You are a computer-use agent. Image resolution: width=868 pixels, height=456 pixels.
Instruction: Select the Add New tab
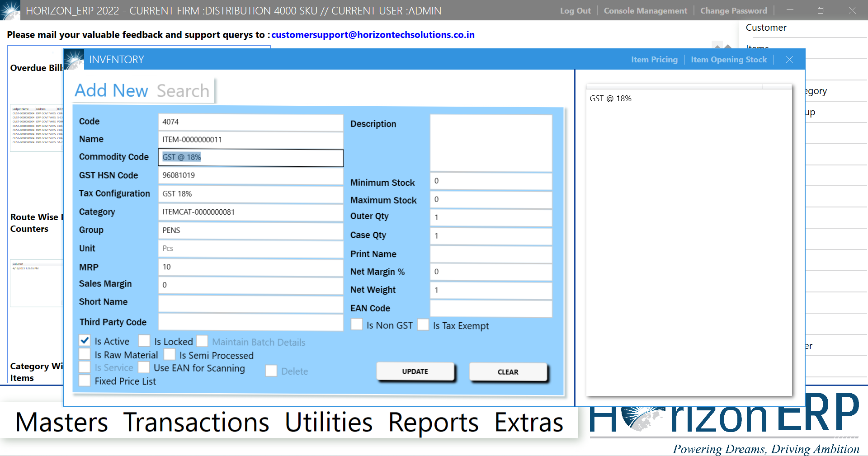(x=111, y=90)
